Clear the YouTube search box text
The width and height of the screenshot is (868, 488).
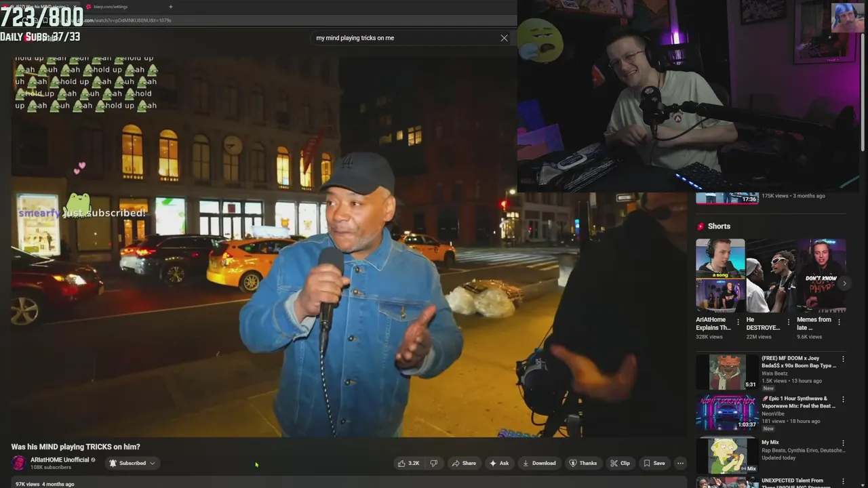504,38
